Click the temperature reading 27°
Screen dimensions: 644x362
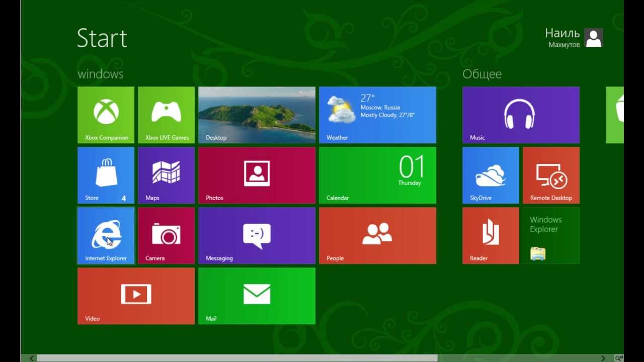click(x=368, y=98)
